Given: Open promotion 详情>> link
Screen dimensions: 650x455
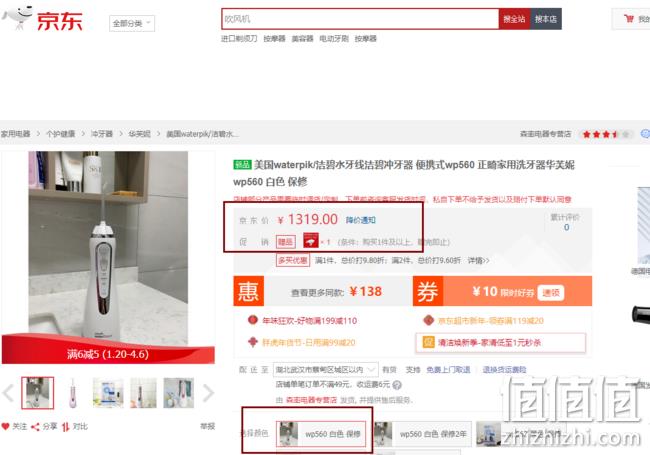Looking at the screenshot, I should 479,261.
